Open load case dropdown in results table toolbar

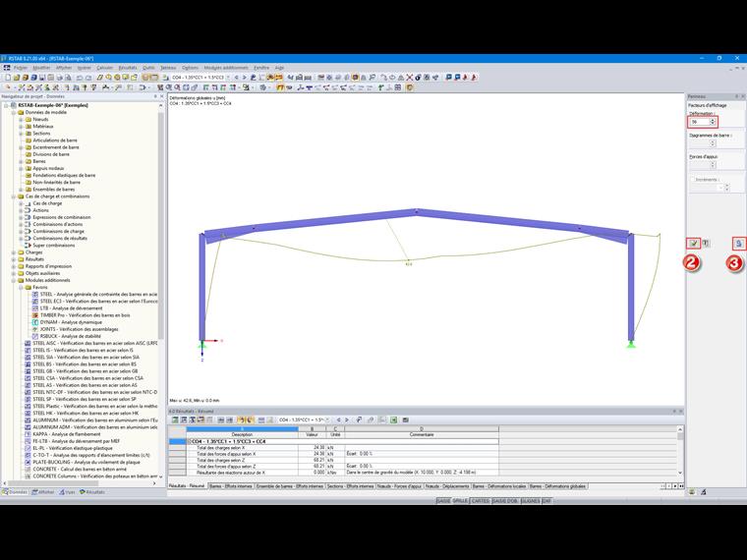click(x=327, y=420)
